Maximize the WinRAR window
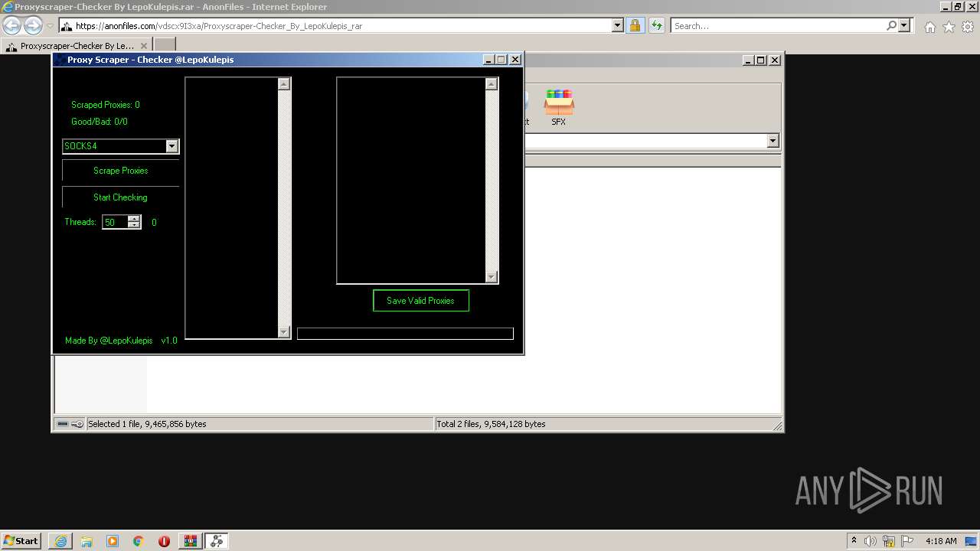Screen dimensions: 980x551 [x=761, y=60]
